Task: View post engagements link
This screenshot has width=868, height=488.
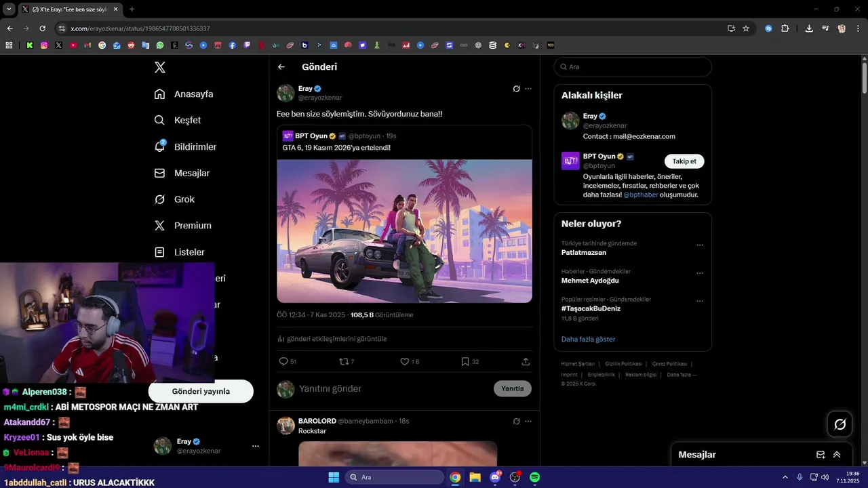Action: pos(332,339)
